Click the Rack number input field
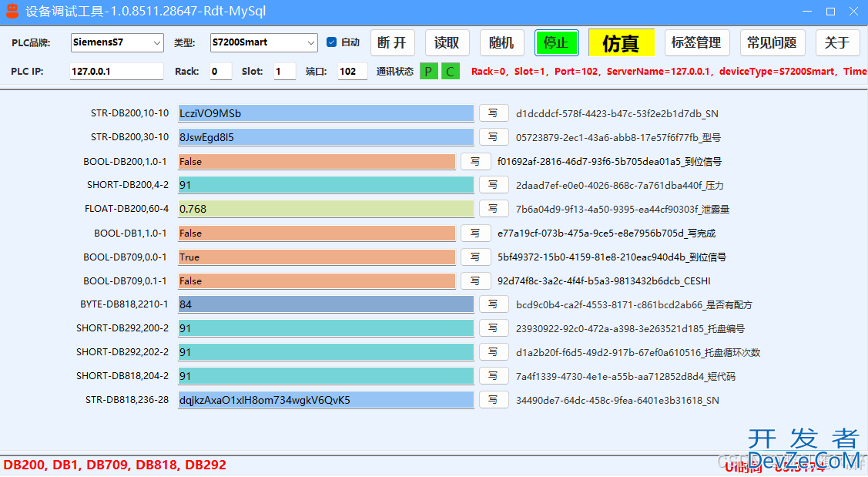Image resolution: width=868 pixels, height=477 pixels. (220, 72)
